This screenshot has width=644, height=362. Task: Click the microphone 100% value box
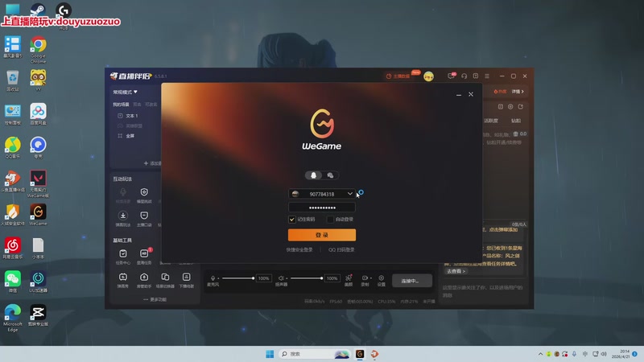coord(264,278)
